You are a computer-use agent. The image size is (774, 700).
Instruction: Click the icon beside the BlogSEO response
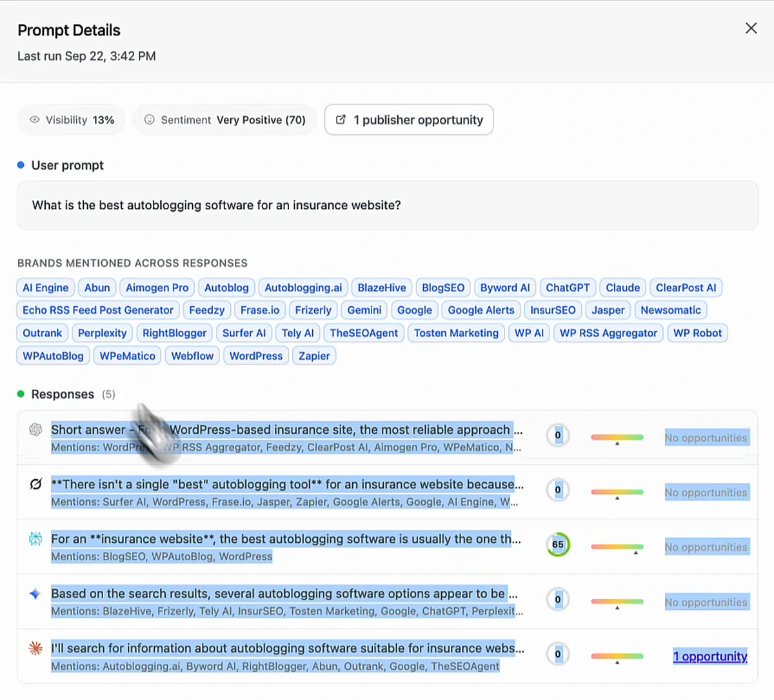[35, 539]
